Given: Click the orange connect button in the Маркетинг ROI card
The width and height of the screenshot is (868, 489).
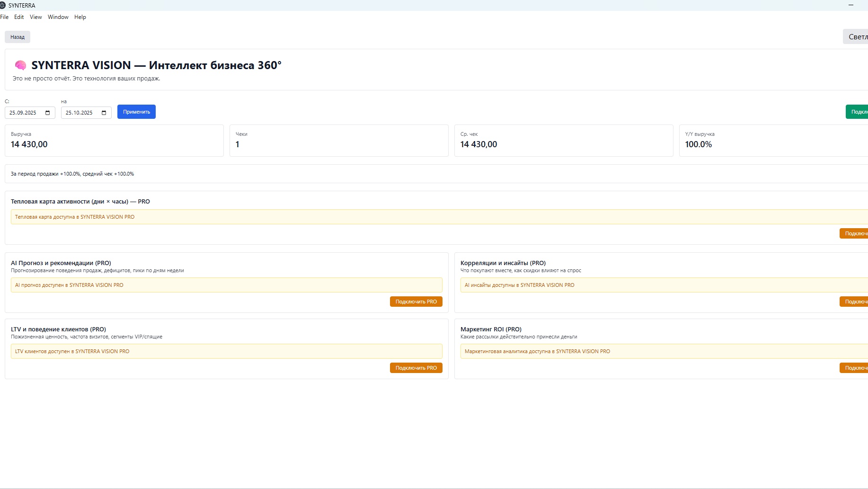Looking at the screenshot, I should tap(854, 368).
